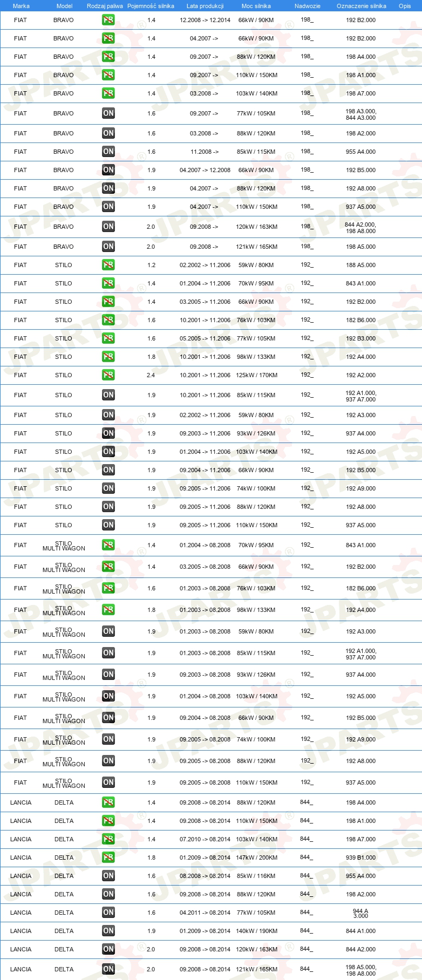The width and height of the screenshot is (422, 980).
Task: Select the capacity value 2.4
Action: pyautogui.click(x=151, y=375)
